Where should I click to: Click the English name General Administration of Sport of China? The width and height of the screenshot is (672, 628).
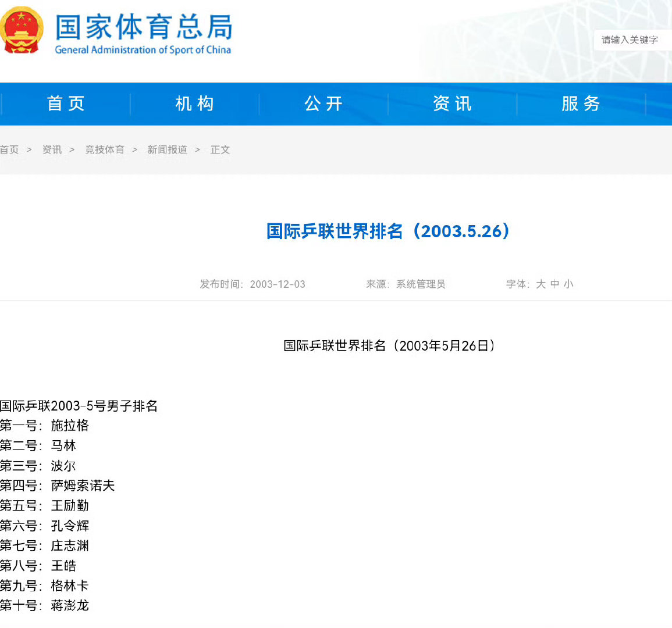143,49
